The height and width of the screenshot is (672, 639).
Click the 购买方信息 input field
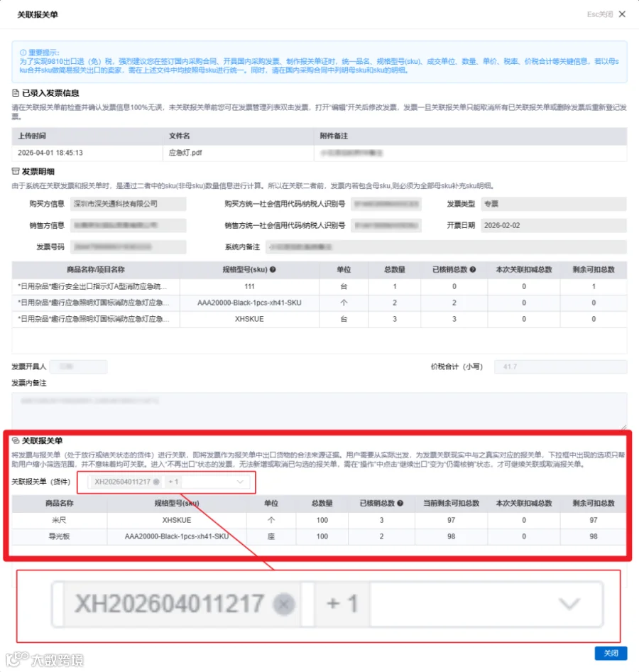[128, 204]
